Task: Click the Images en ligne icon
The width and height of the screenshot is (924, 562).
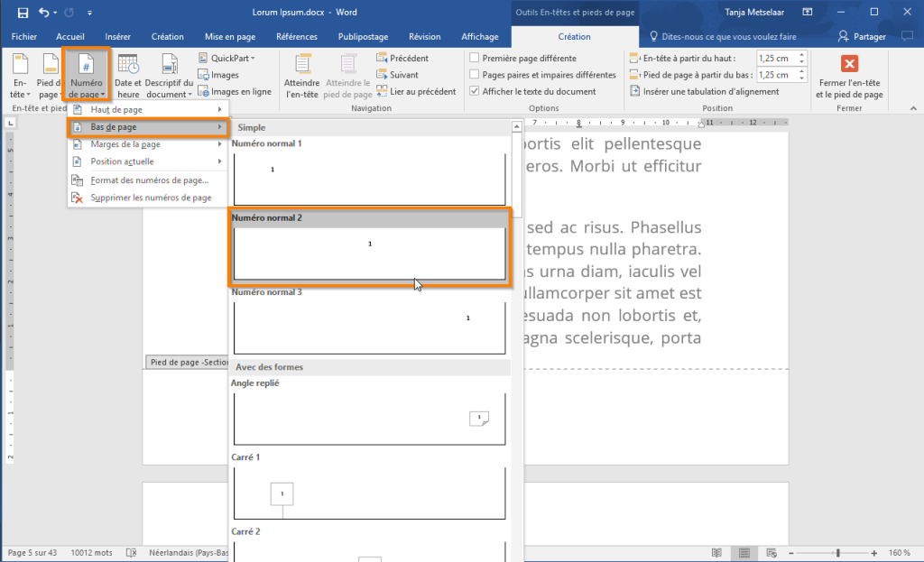Action: click(x=205, y=92)
